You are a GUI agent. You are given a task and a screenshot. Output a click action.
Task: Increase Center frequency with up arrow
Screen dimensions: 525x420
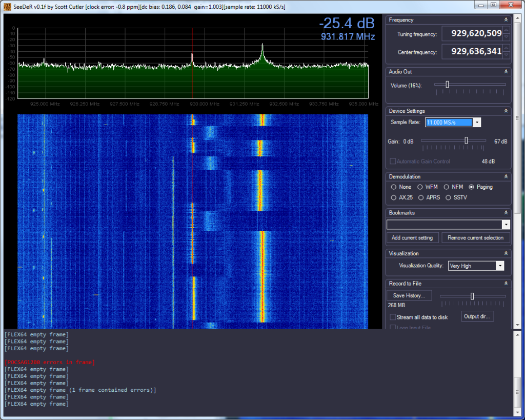506,48
